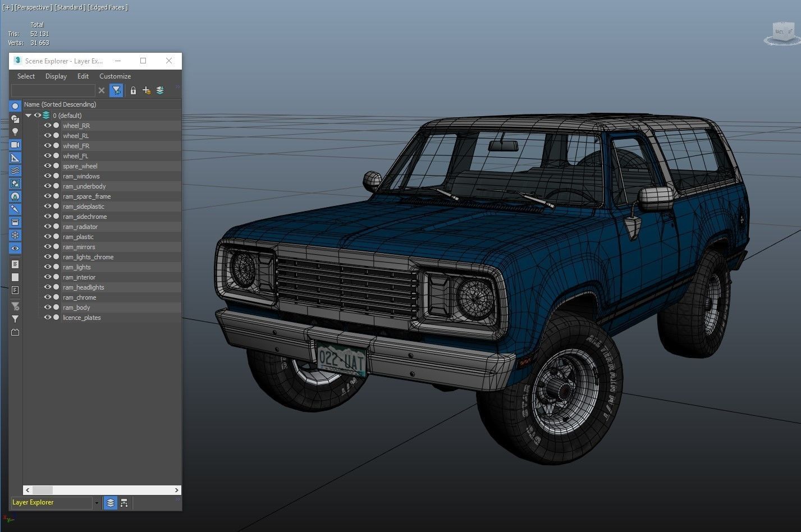Click the wheel_RL object dot icon

(56, 136)
